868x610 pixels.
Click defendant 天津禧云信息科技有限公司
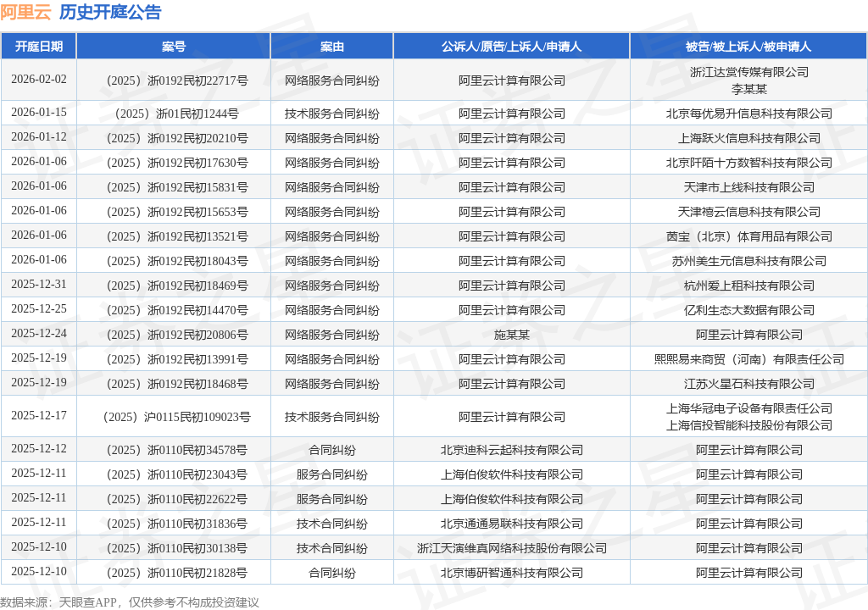pyautogui.click(x=749, y=212)
